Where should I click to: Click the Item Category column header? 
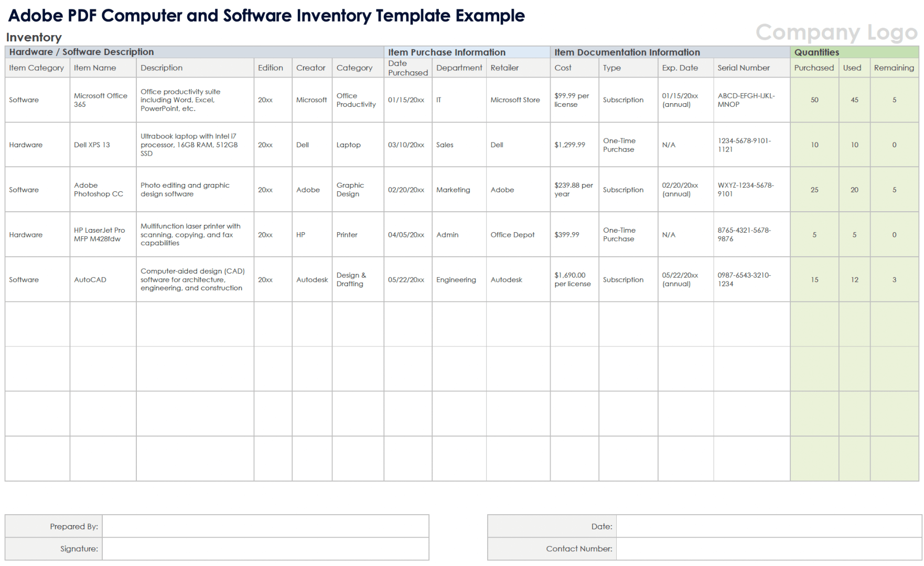point(37,68)
